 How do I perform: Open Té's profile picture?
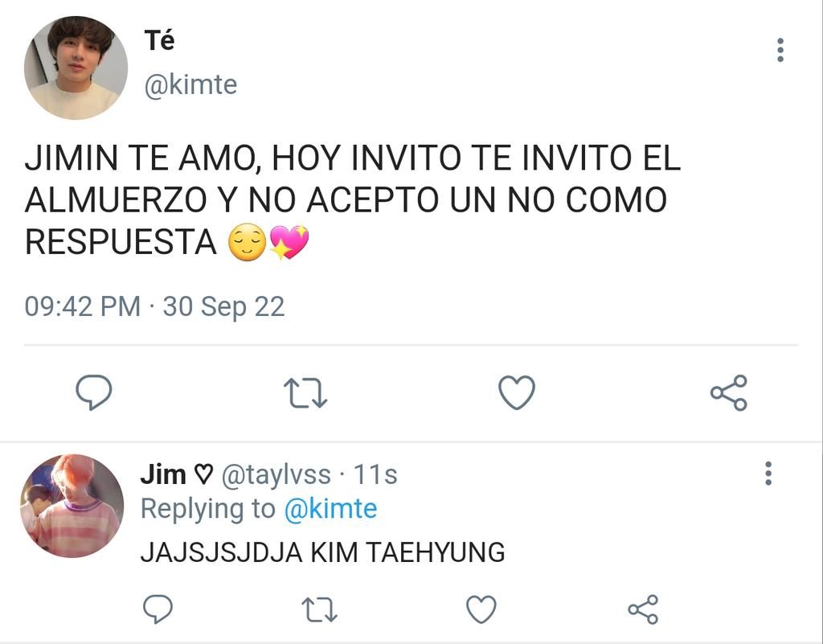76,68
